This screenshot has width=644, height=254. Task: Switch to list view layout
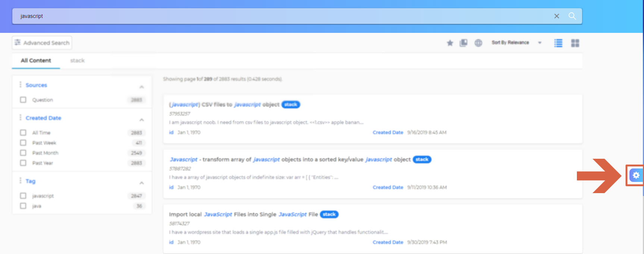tap(558, 43)
